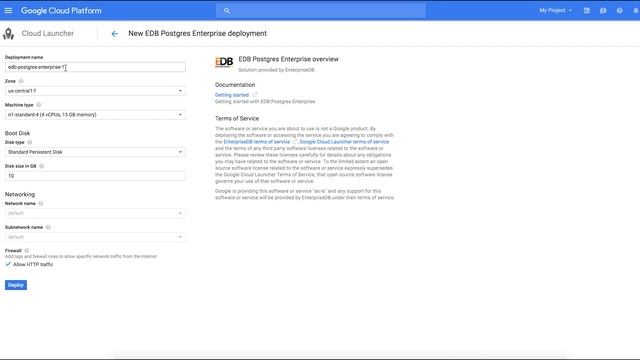
Task: Show help for Disk size in GB
Action: 42,166
